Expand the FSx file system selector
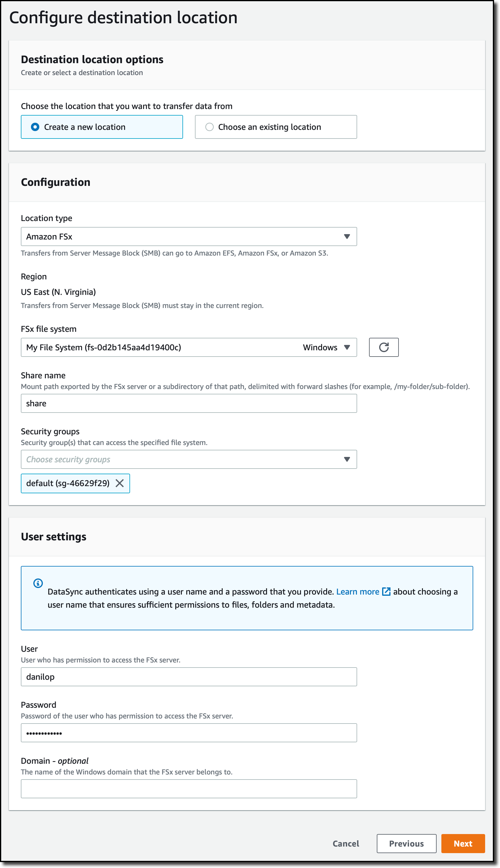The image size is (500, 868). click(x=189, y=347)
